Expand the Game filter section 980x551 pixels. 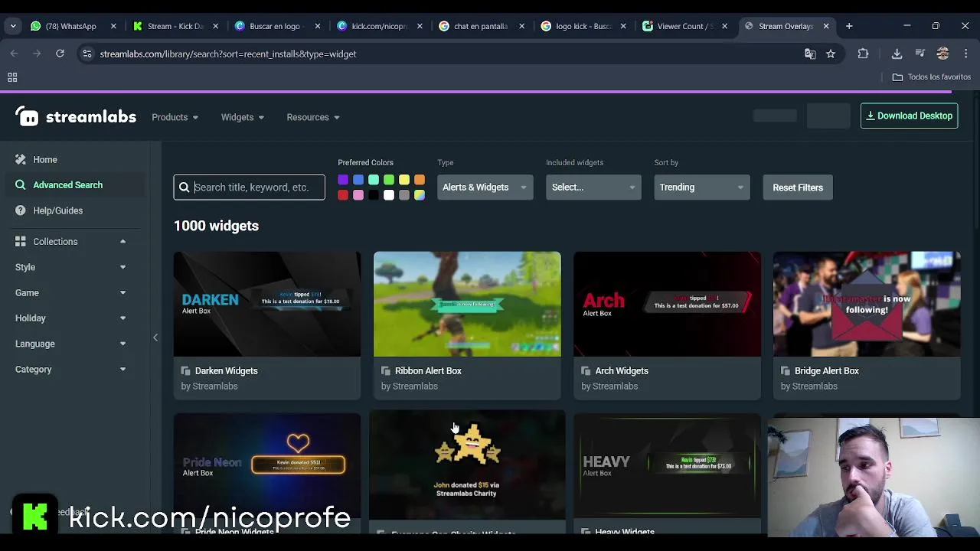[122, 292]
